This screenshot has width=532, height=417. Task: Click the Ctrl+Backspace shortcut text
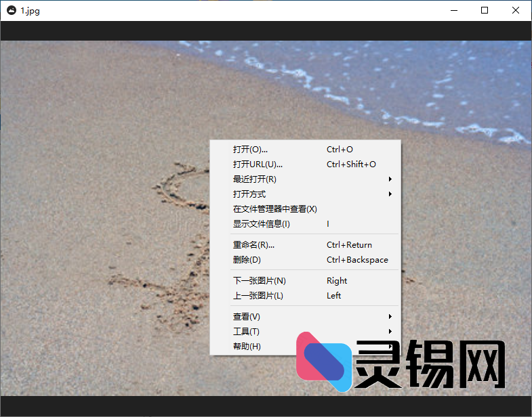tap(357, 260)
